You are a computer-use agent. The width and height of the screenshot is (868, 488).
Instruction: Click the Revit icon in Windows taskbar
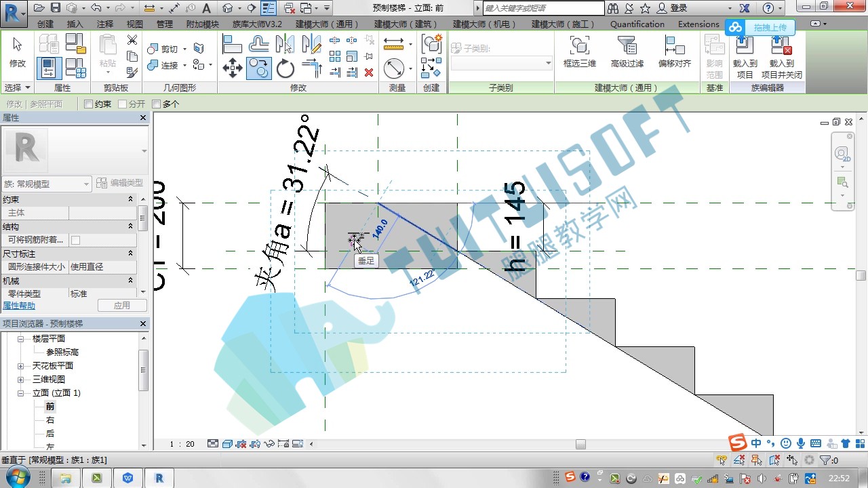(159, 478)
